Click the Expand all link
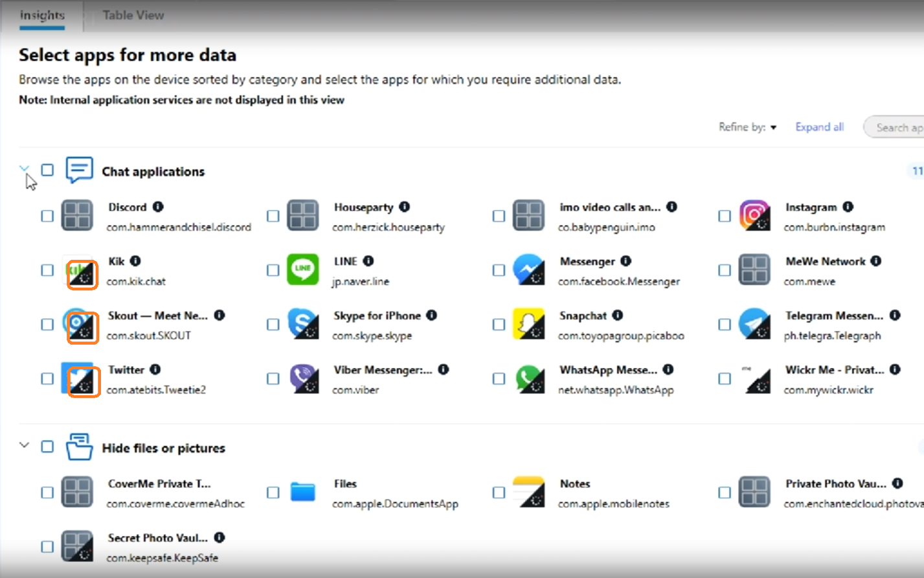The height and width of the screenshot is (578, 924). (818, 127)
